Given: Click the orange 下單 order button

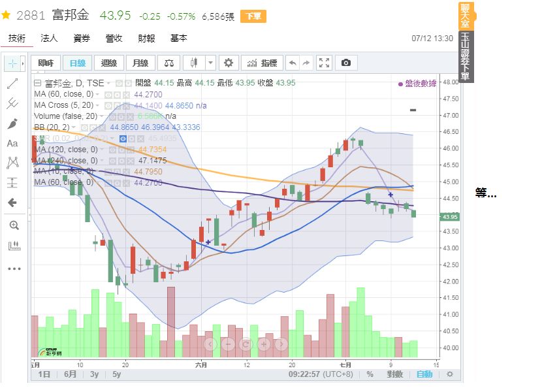Looking at the screenshot, I should 253,16.
